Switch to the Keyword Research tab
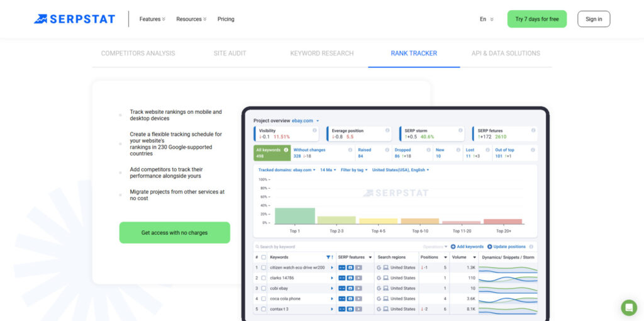Image resolution: width=644 pixels, height=321 pixels. point(322,53)
